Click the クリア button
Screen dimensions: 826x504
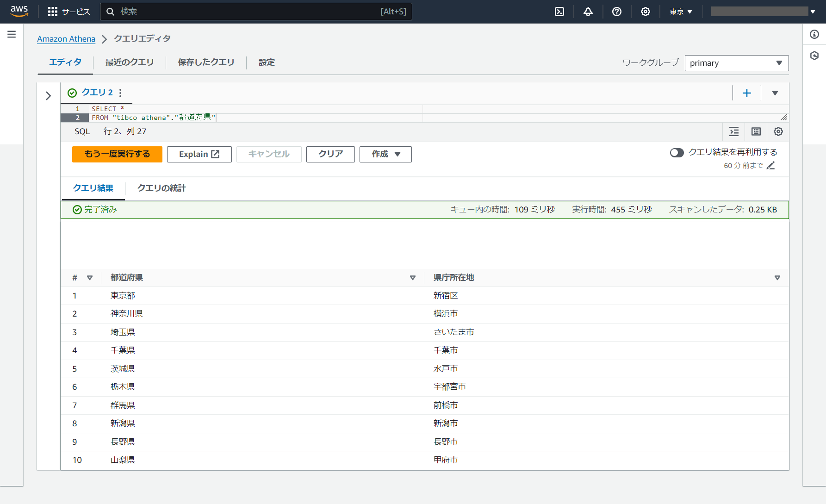pyautogui.click(x=331, y=154)
